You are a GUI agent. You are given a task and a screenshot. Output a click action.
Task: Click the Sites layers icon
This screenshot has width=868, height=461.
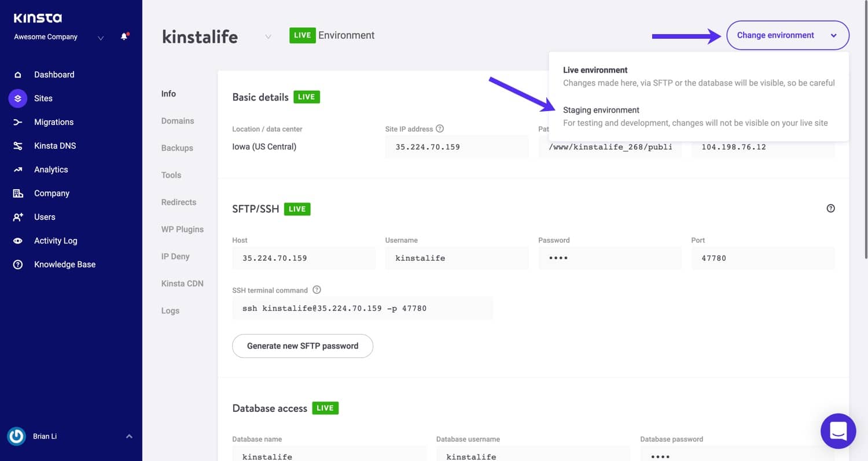(18, 98)
